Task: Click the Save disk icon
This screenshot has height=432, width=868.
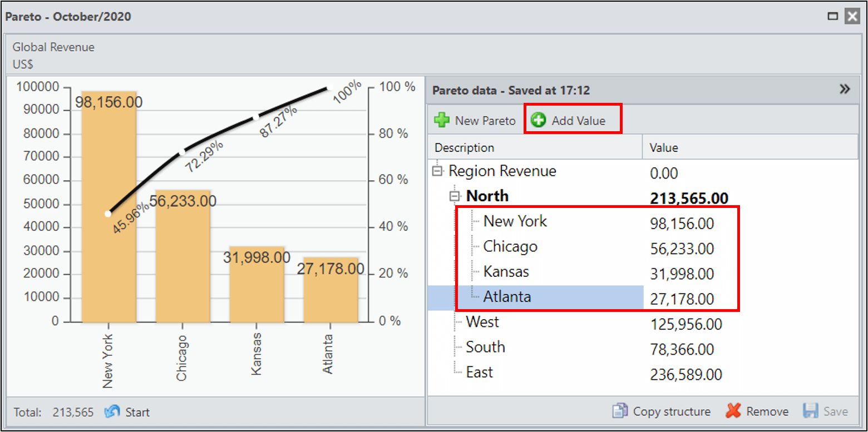Action: tap(810, 411)
